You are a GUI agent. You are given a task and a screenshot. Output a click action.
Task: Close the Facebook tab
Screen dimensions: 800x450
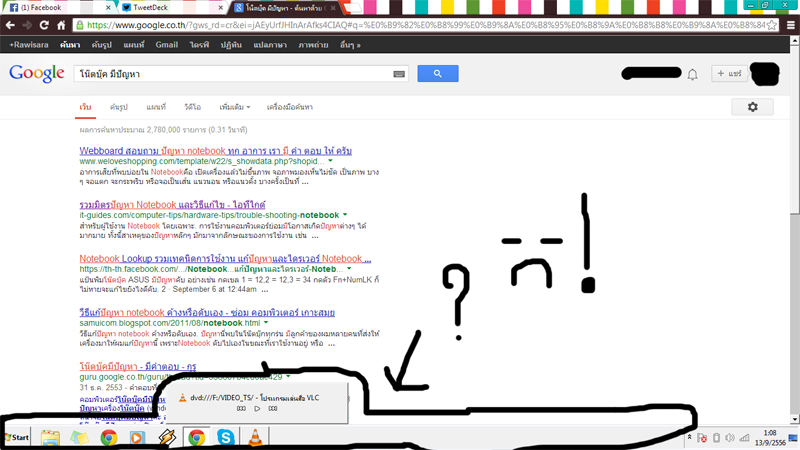click(x=108, y=8)
